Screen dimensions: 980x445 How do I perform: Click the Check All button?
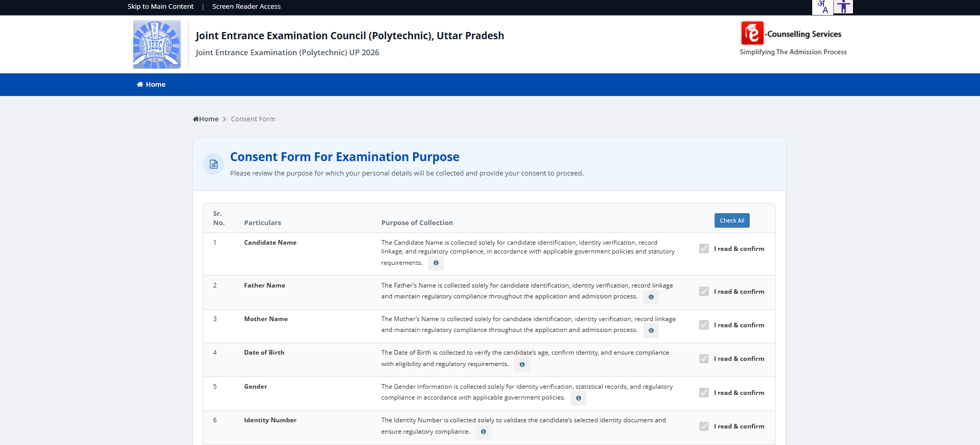(x=732, y=220)
